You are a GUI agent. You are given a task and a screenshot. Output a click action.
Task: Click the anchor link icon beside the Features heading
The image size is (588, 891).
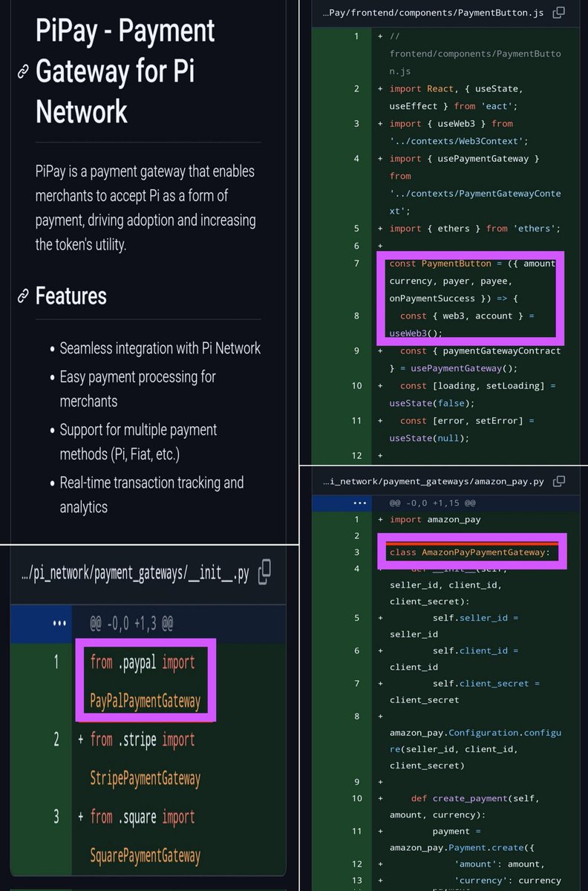(x=23, y=297)
